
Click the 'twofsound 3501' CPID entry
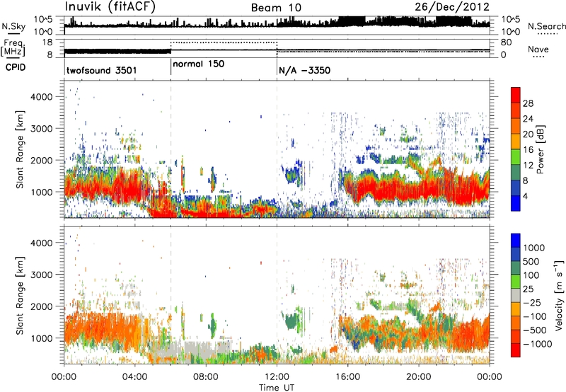[x=101, y=70]
